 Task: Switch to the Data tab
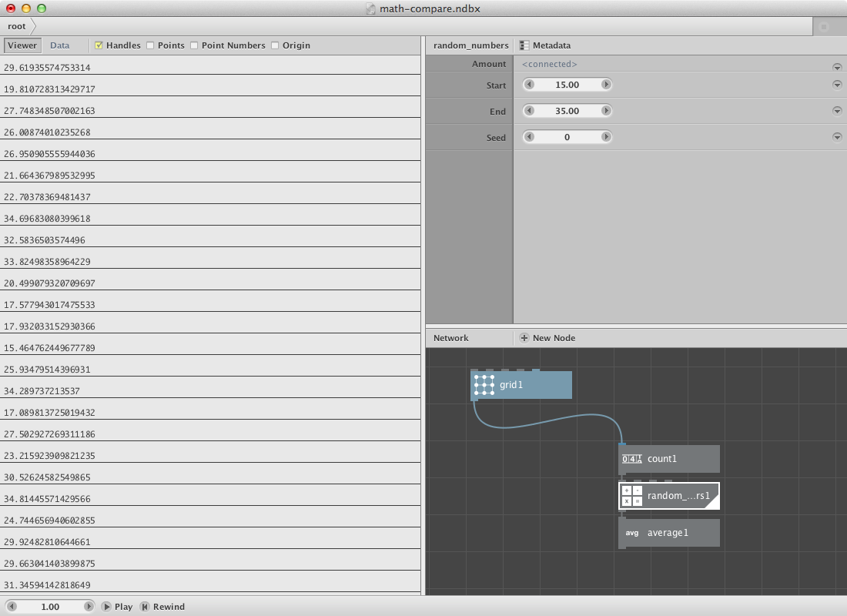(60, 45)
